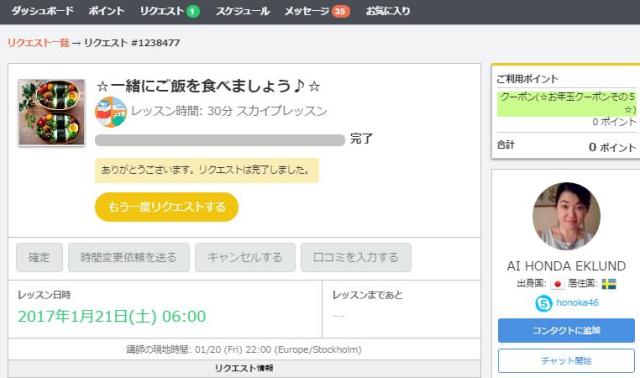Screen dimensions: 640x378
Task: Open the ポイント menu item
Action: (x=107, y=11)
